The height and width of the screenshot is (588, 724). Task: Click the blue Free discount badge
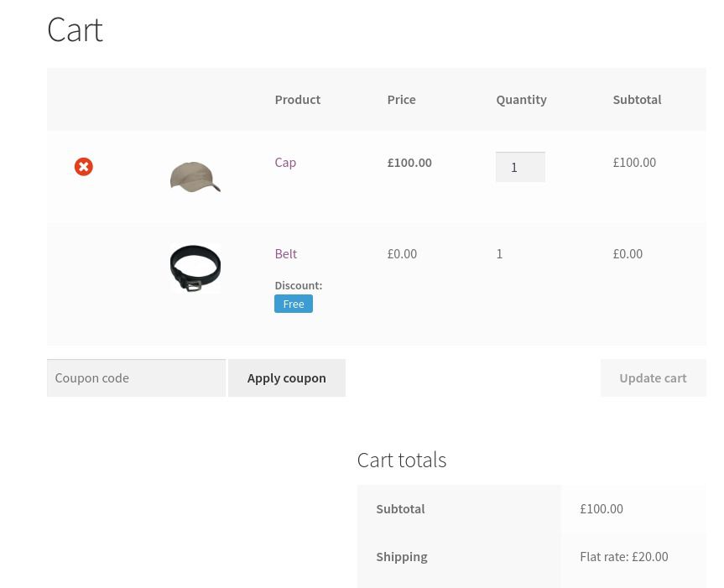(x=294, y=304)
